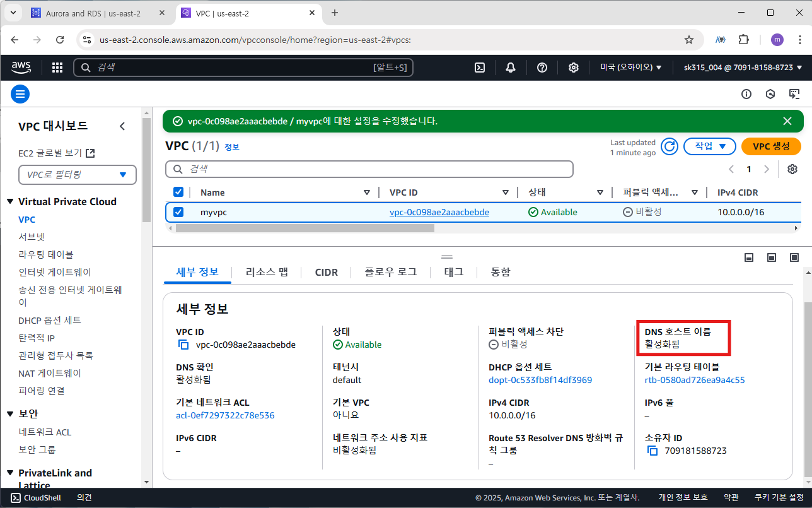This screenshot has width=812, height=508.
Task: Switch to the 플로우 로그 tab
Action: pyautogui.click(x=391, y=272)
